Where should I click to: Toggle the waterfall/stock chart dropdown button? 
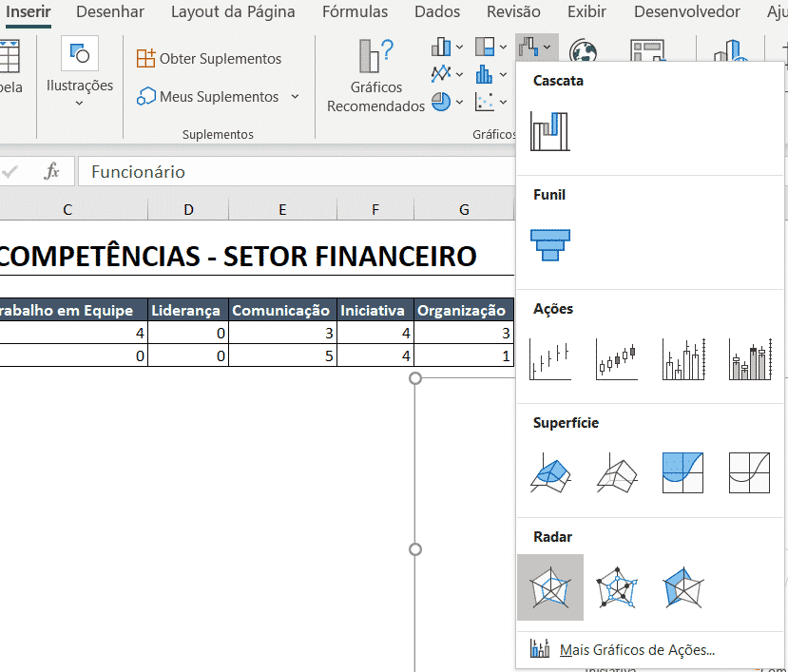point(536,48)
